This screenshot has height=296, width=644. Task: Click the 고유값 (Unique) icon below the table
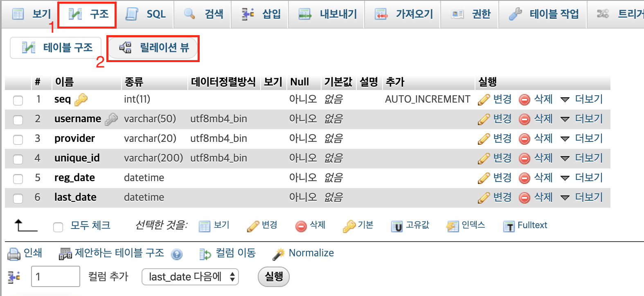396,226
